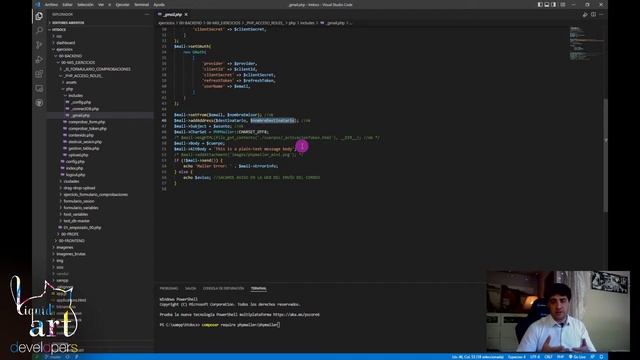
Task: Open the Explorer view in activity bar
Action: tap(39, 16)
